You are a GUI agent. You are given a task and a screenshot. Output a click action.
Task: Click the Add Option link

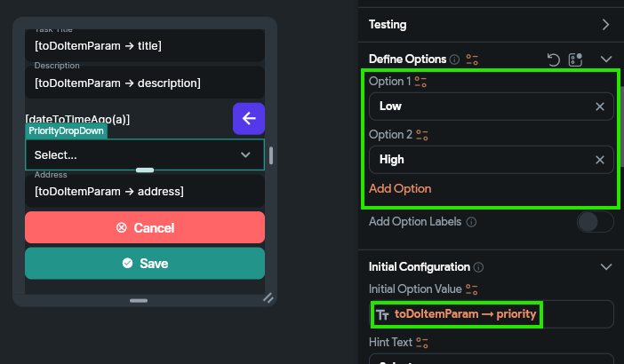point(400,188)
